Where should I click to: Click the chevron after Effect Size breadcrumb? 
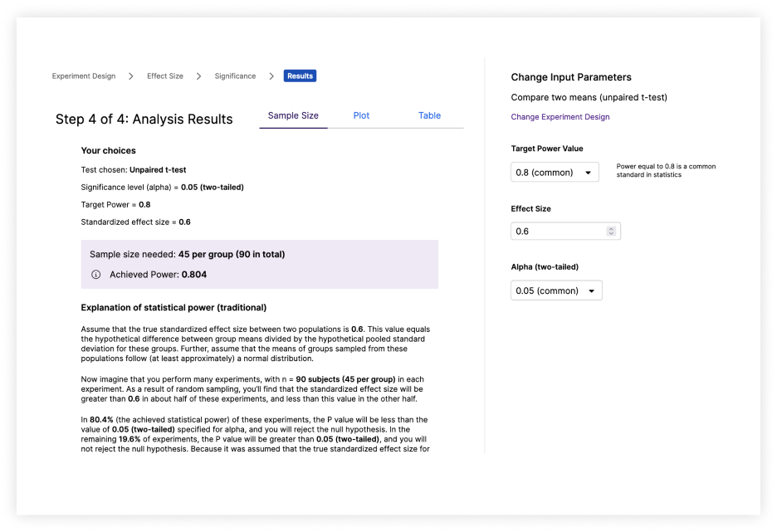[198, 76]
